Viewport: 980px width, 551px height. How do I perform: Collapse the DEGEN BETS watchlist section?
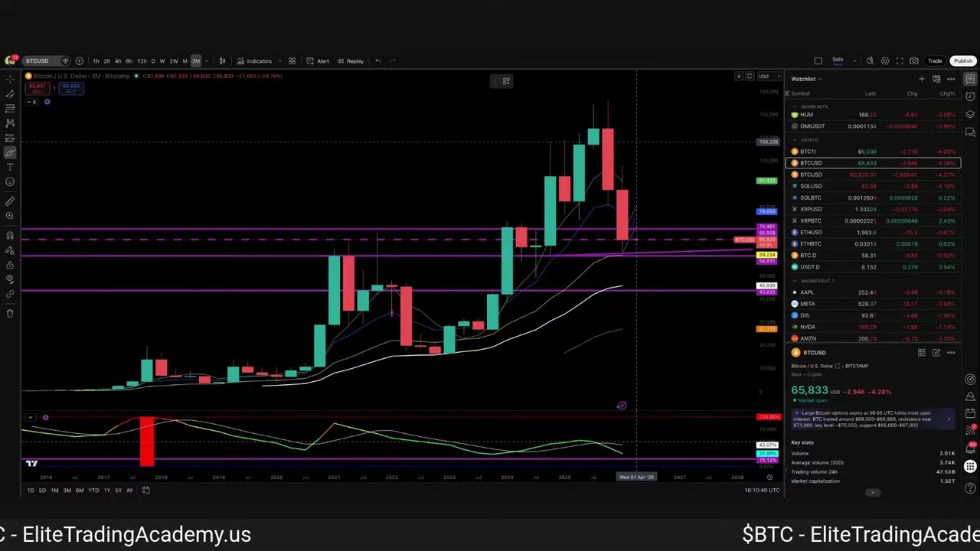coord(795,106)
